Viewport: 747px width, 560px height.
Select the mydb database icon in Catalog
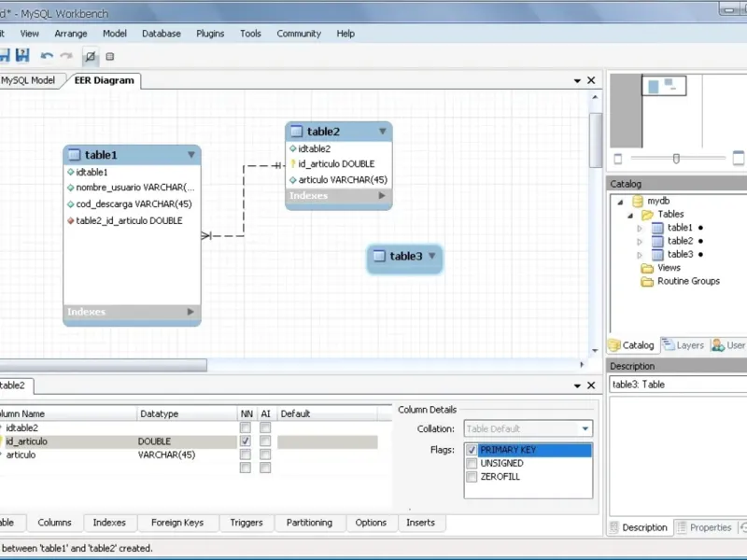pos(638,201)
